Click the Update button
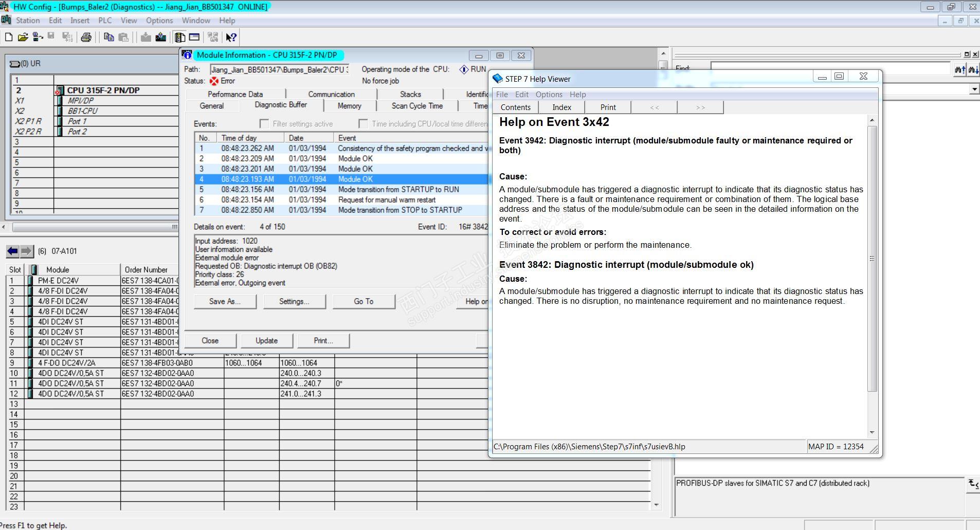The width and height of the screenshot is (980, 530). coord(266,341)
